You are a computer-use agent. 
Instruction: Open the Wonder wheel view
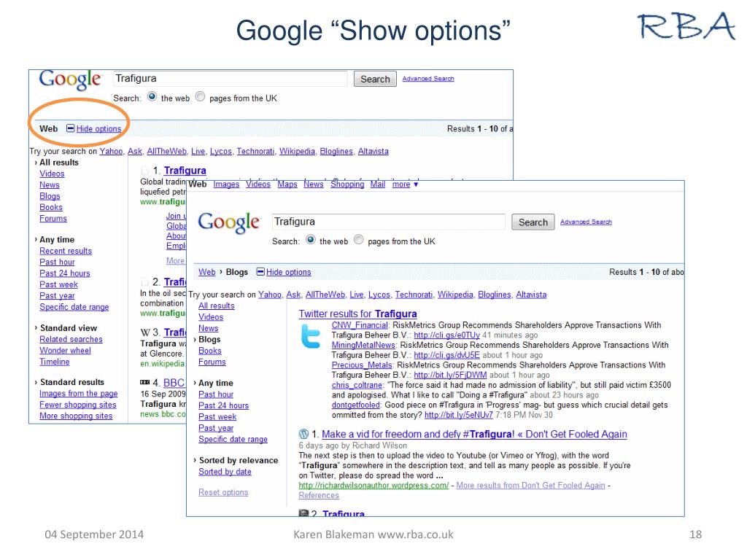pos(65,351)
